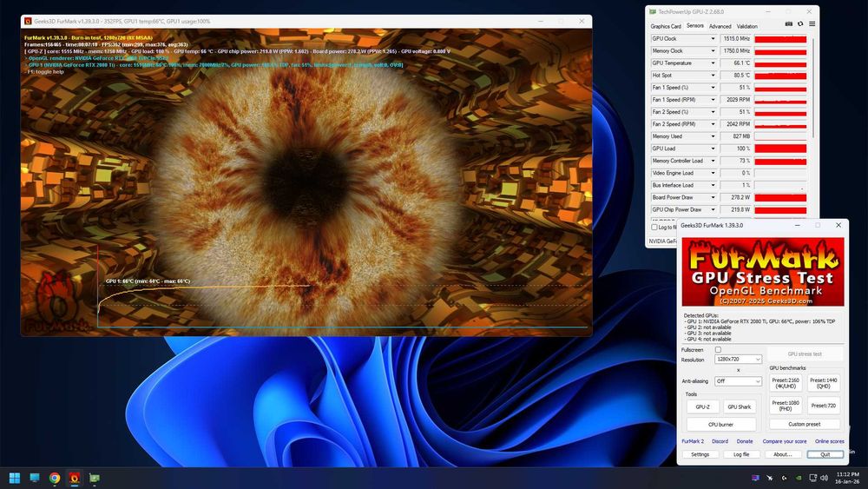Take a GPU-Z screenshot with the camera icon
Image resolution: width=868 pixels, height=489 pixels.
click(x=788, y=24)
